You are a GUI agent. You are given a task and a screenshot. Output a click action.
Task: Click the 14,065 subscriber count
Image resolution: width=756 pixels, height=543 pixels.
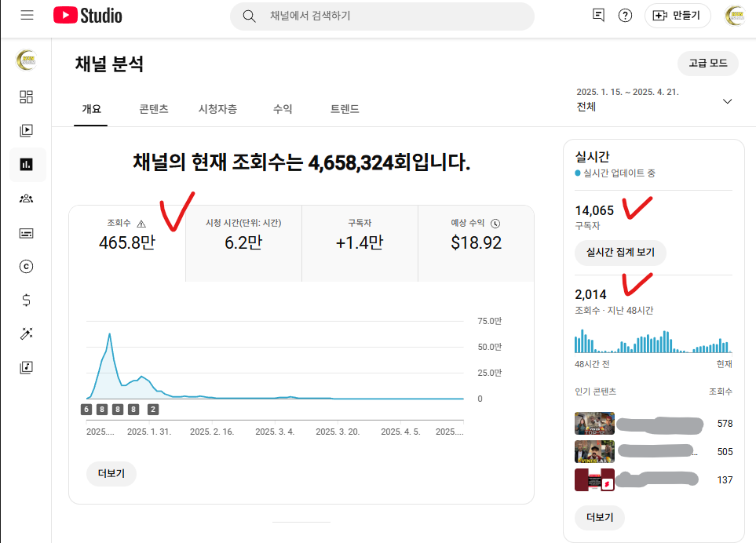click(594, 210)
